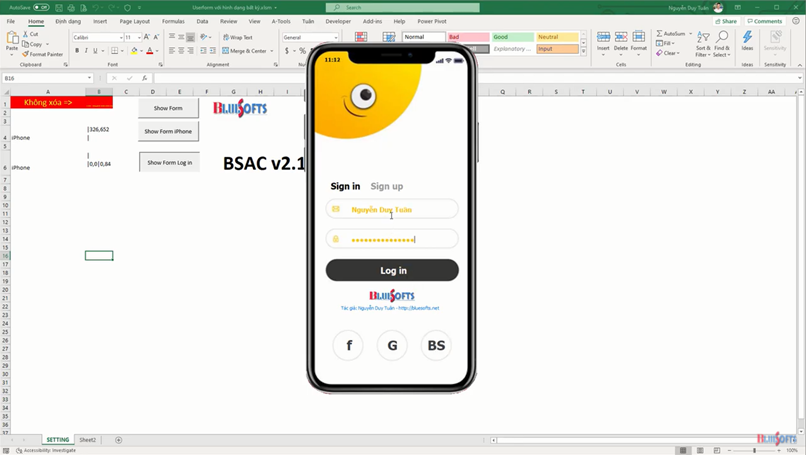Toggle Center horizontal alignment
The height and width of the screenshot is (455, 806).
[x=181, y=50]
